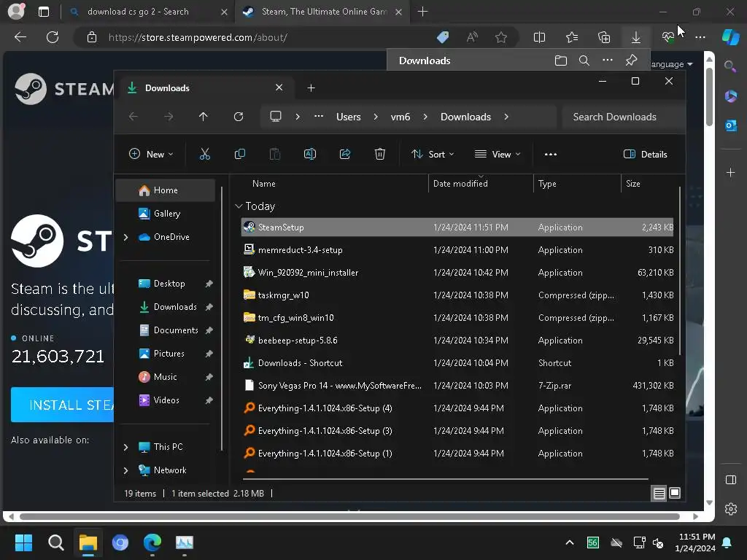Click the search icon in Edge Downloads flyout
The image size is (747, 560).
(584, 61)
